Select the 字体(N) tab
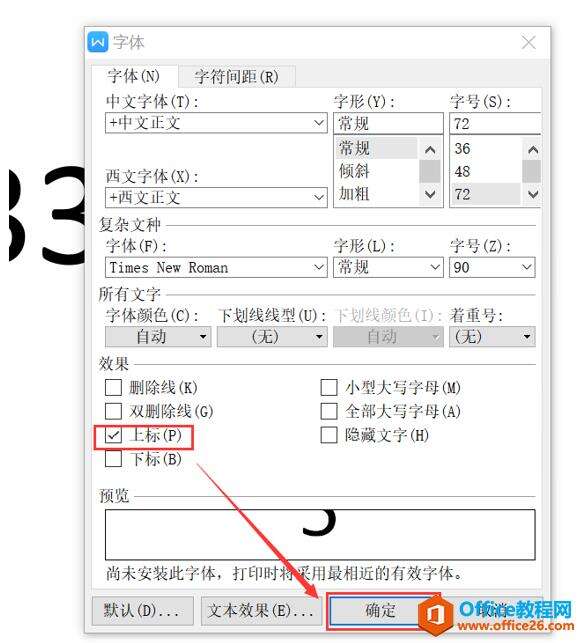 134,76
